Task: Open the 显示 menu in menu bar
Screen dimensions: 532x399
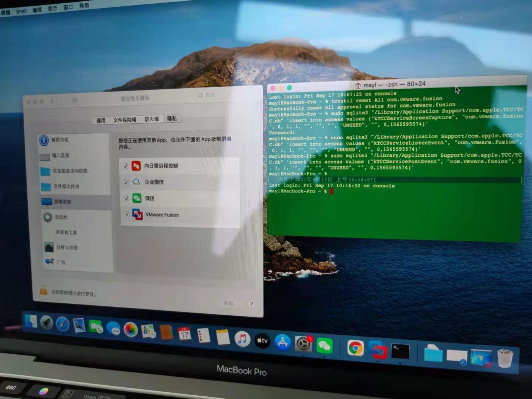Action: [52, 8]
